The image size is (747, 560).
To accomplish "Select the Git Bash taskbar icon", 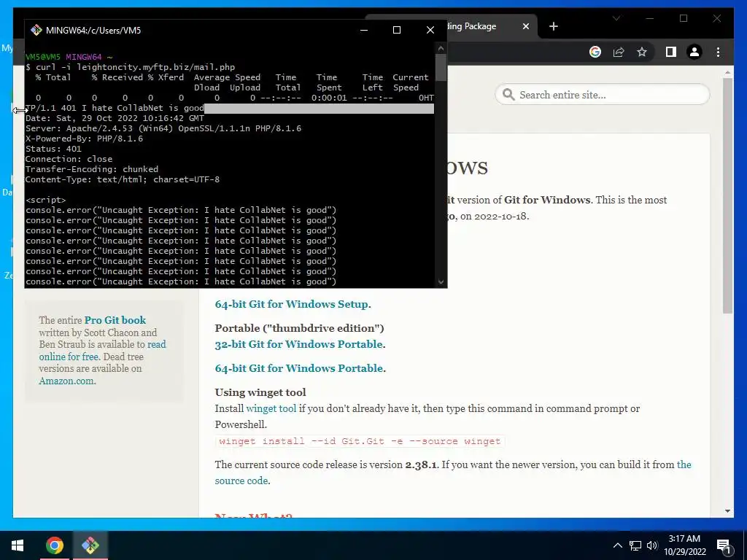I will pos(90,545).
